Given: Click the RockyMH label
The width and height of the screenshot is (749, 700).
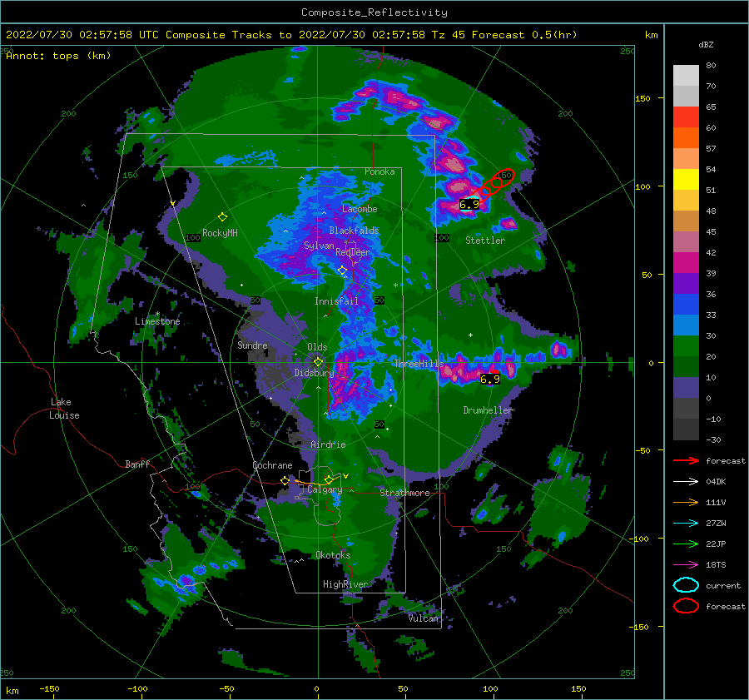Looking at the screenshot, I should 220,233.
